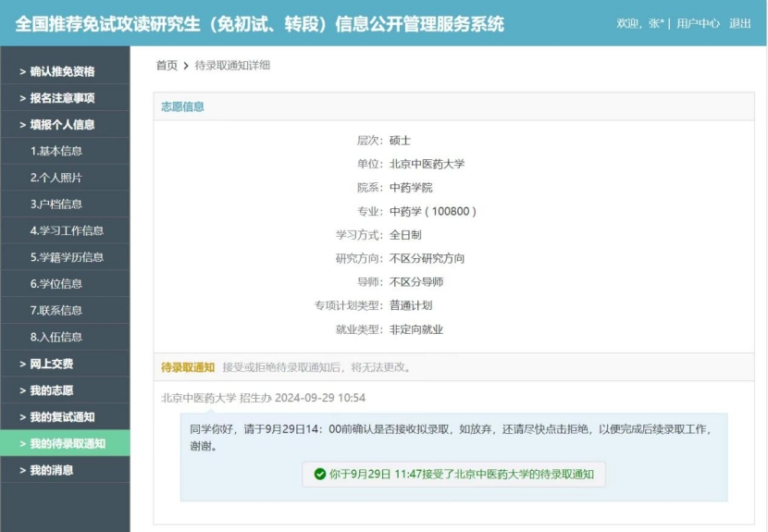
Task: Open 我的消息 menu item
Action: [65, 470]
